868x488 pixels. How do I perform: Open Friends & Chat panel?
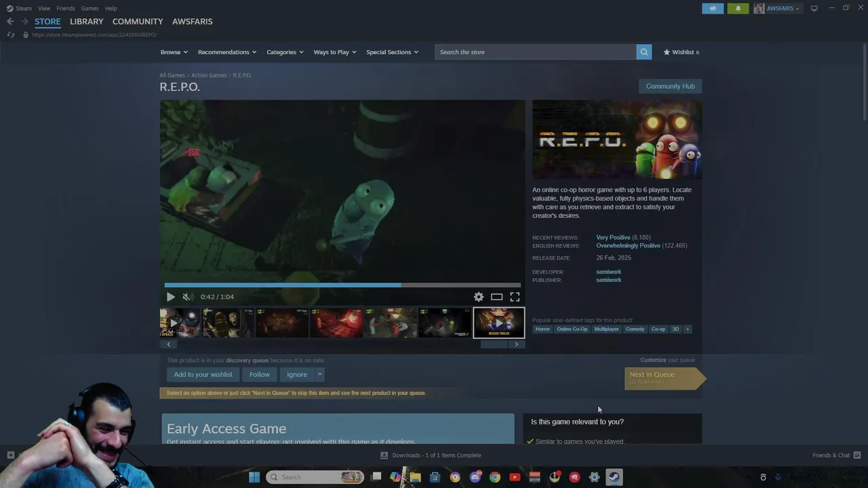click(836, 455)
